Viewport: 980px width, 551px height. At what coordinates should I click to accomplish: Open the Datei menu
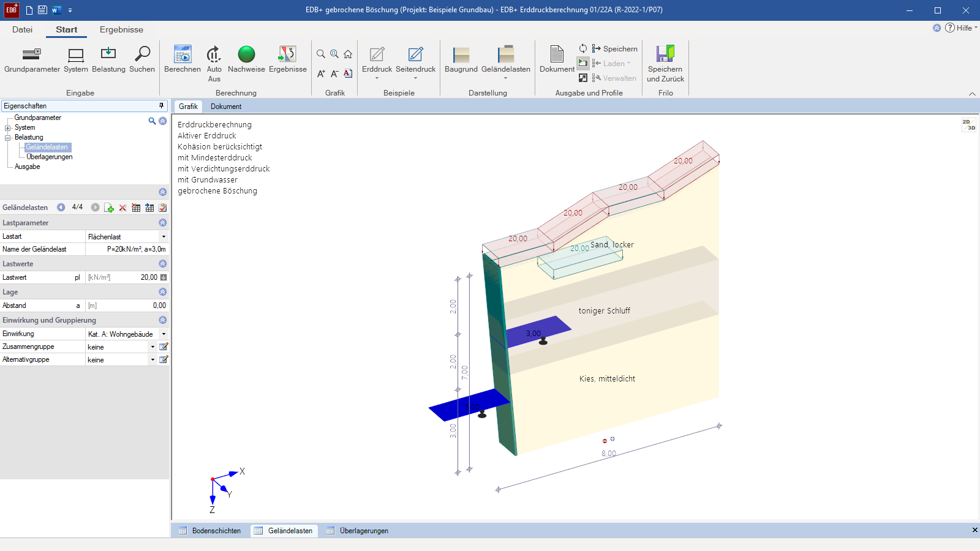pyautogui.click(x=22, y=29)
